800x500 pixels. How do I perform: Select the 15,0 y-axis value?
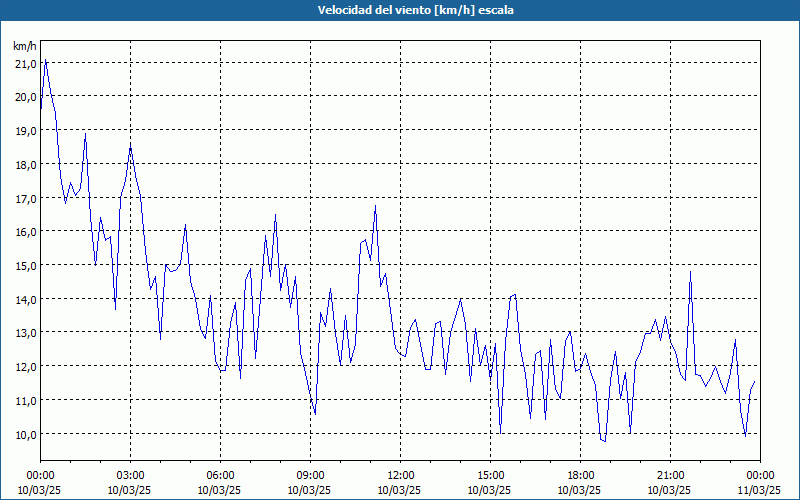[27, 265]
